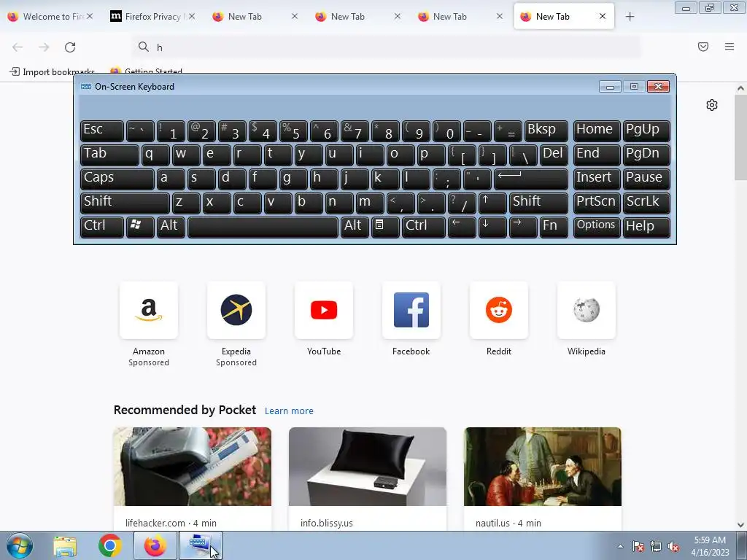The width and height of the screenshot is (747, 560).
Task: Click the left arrow key on keyboard
Action: (462, 227)
